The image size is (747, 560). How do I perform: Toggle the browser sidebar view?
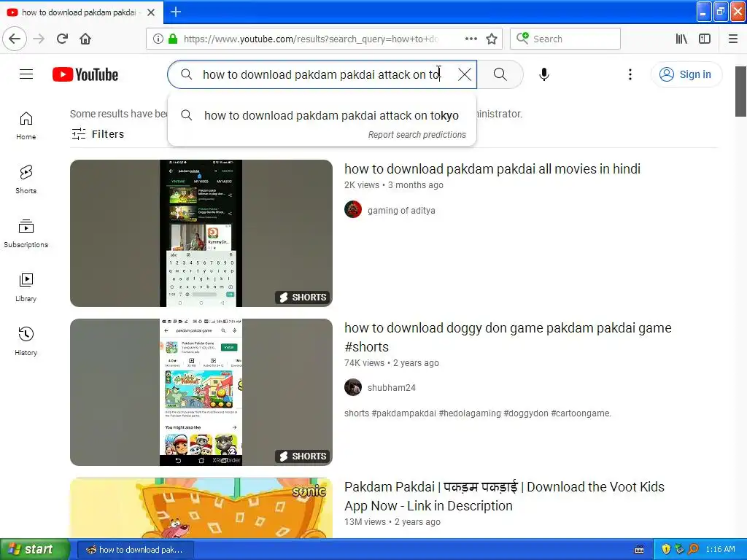(x=705, y=39)
